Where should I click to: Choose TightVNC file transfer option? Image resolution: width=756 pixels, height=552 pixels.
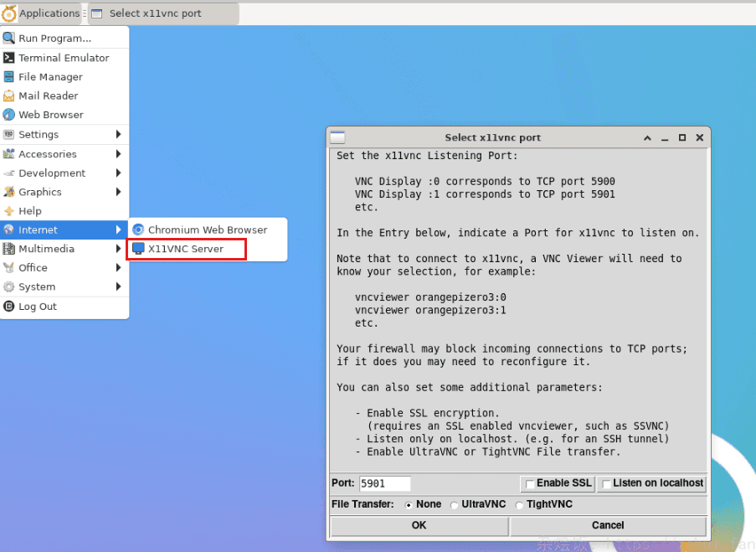519,505
